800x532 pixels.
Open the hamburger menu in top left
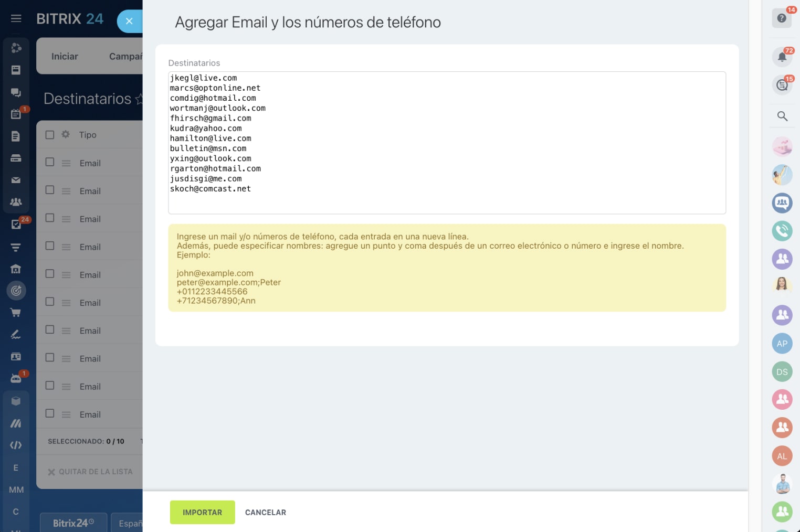(x=16, y=19)
